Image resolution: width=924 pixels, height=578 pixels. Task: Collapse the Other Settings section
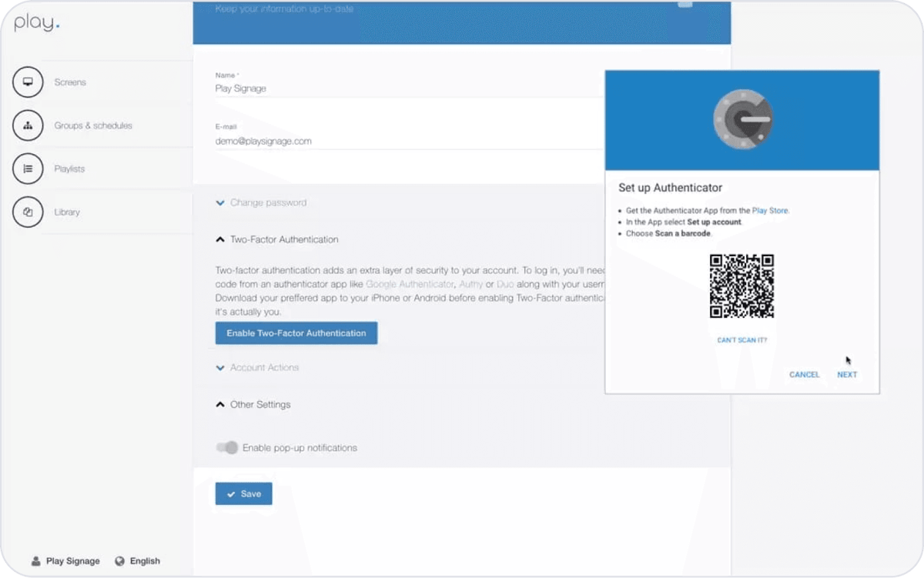253,404
